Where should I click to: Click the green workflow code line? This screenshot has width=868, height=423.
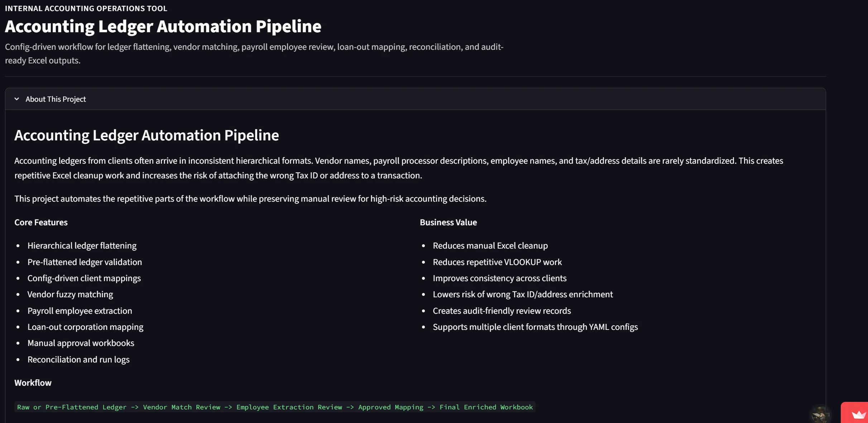click(275, 407)
